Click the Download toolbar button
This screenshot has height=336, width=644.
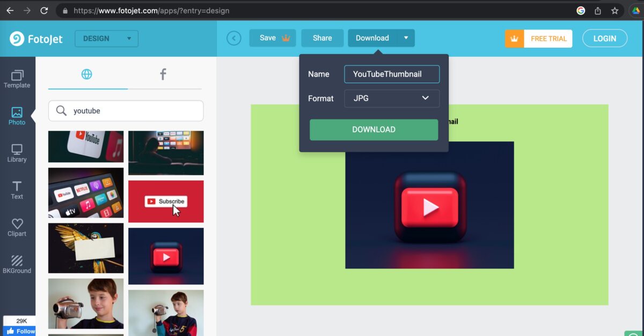coord(372,38)
